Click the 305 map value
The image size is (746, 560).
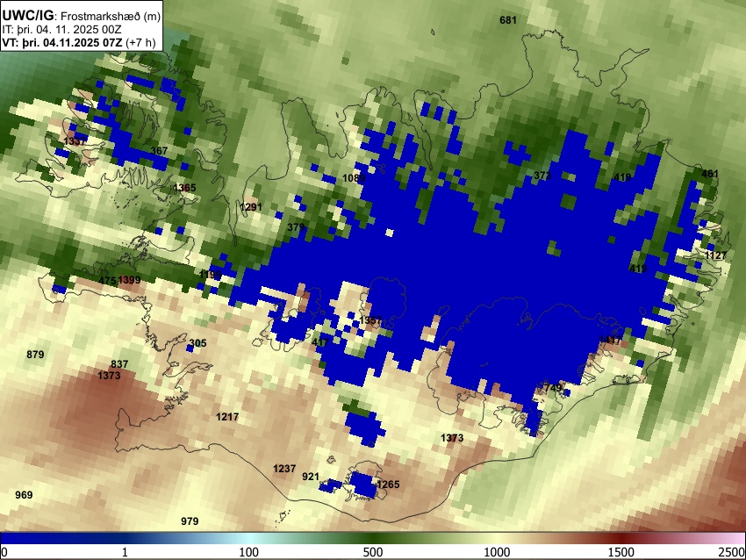[x=198, y=343]
